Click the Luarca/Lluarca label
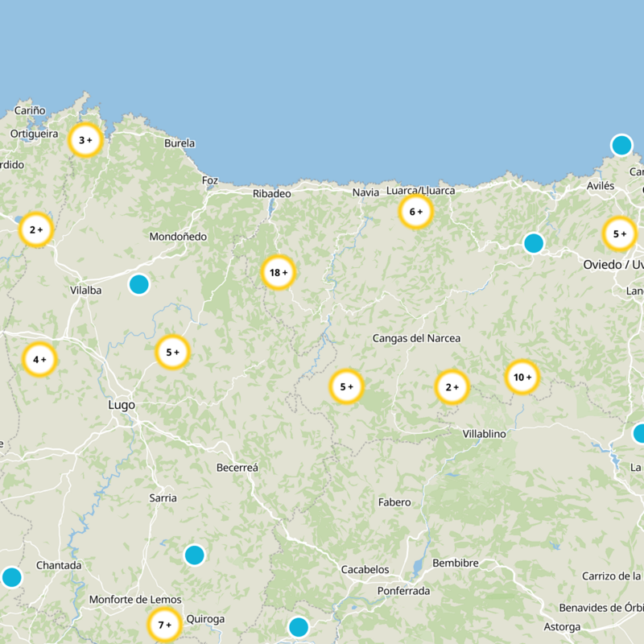This screenshot has height=644, width=644. (x=420, y=191)
